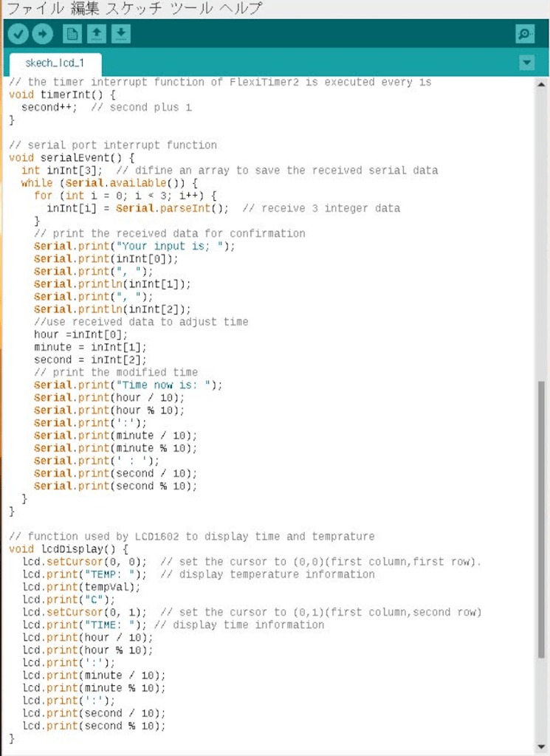Select the skech_lcd_1 tab
Viewport: 550px width, 756px height.
[54, 63]
